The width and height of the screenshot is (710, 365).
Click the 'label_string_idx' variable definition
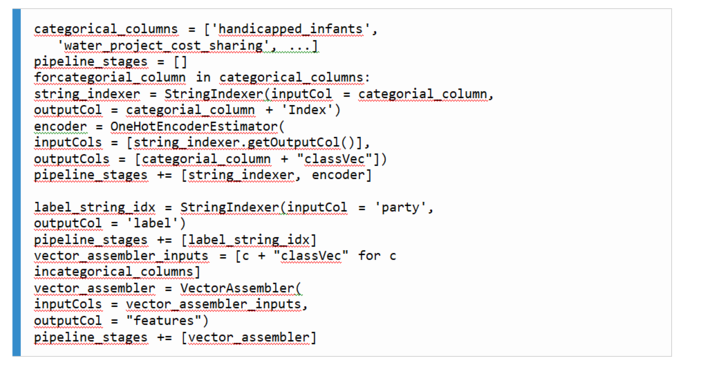(95, 208)
